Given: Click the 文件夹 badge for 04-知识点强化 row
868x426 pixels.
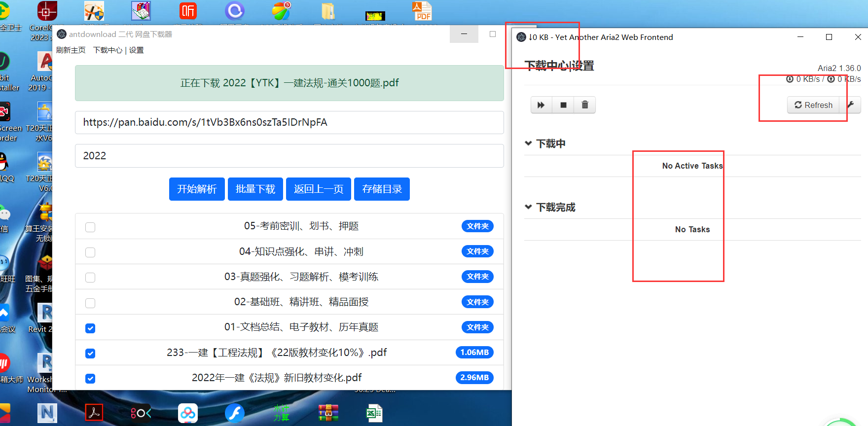Looking at the screenshot, I should tap(477, 251).
